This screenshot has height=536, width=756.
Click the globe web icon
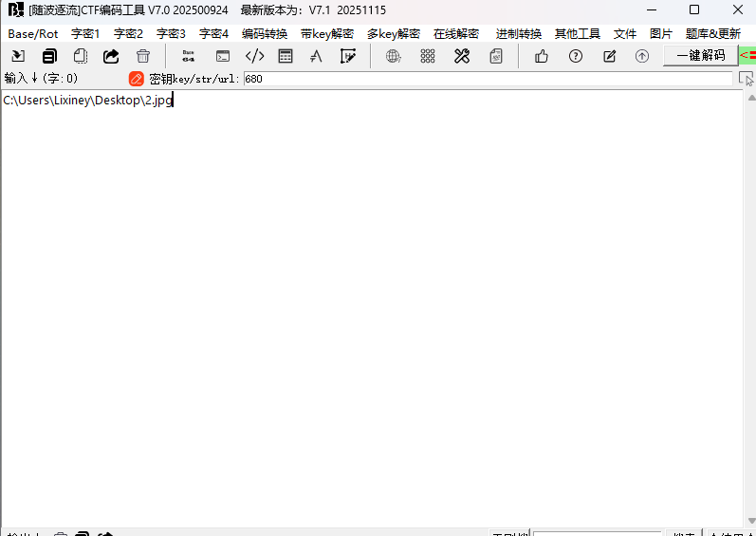tap(394, 56)
